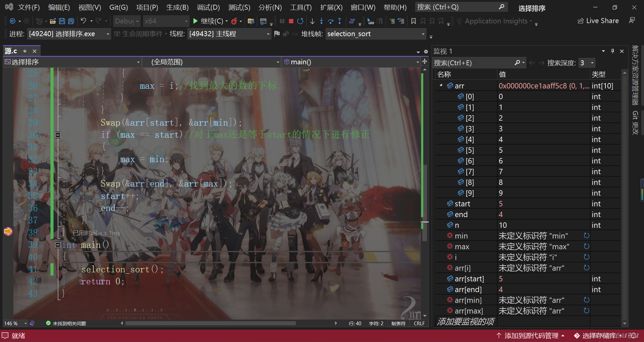This screenshot has height=342, width=644.
Task: Open the Git 更改 side tab
Action: tap(635, 123)
